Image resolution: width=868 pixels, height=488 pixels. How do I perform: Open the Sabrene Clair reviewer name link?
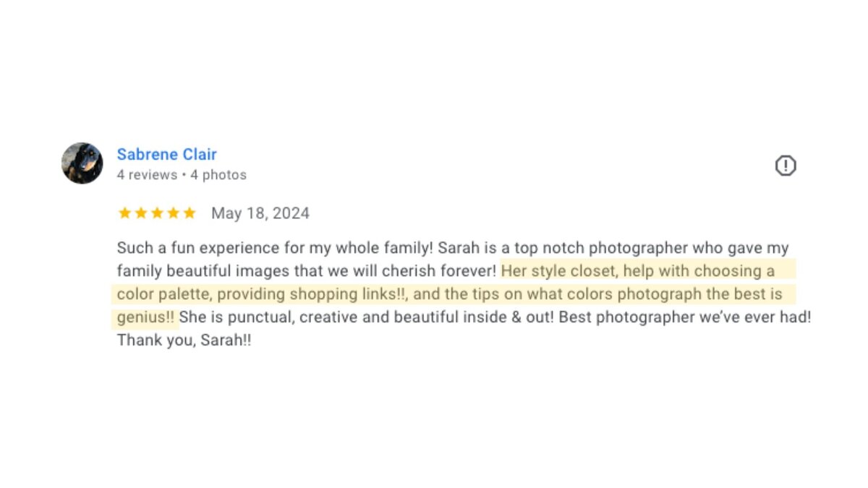167,154
